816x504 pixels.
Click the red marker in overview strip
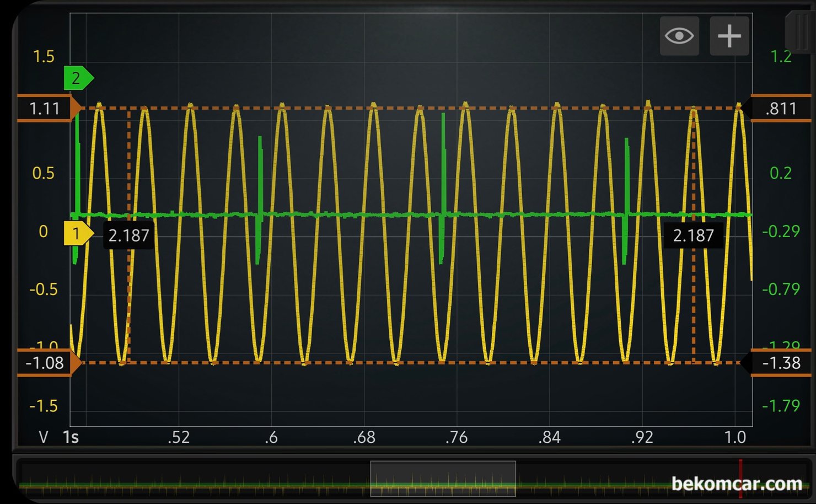[x=740, y=478]
